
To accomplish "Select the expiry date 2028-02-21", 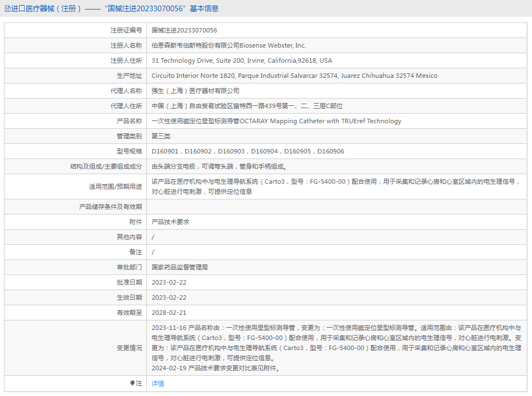I will point(169,313).
